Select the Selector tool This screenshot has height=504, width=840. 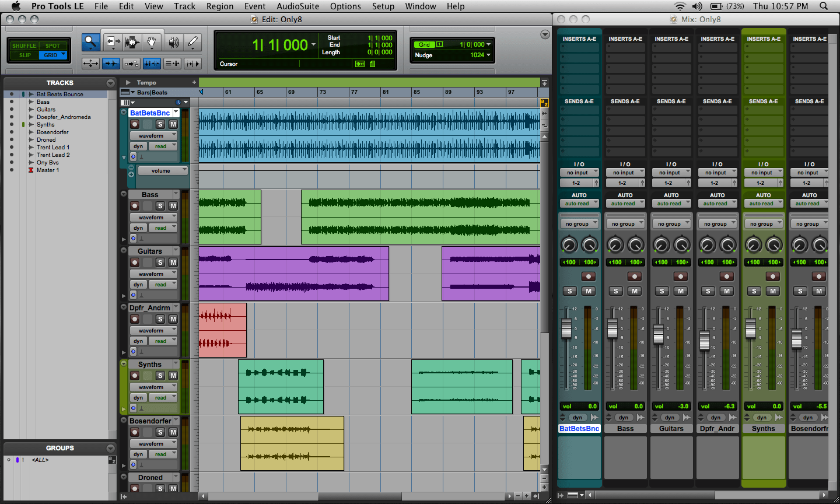(132, 42)
